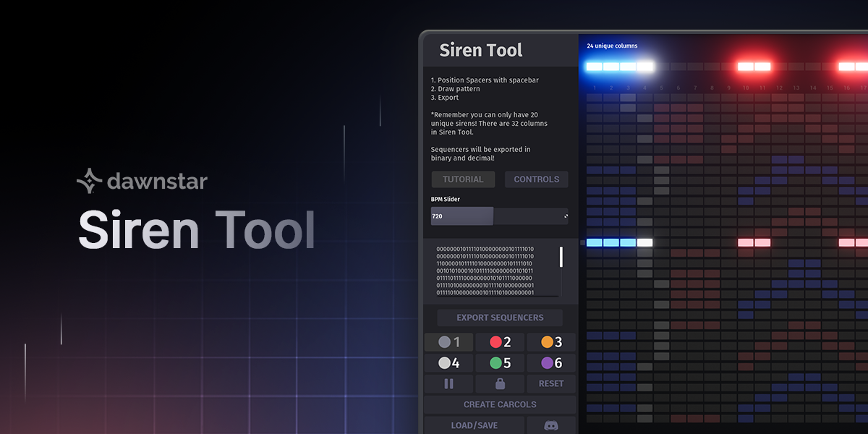
Task: Click the Export Sequencers button
Action: click(499, 318)
